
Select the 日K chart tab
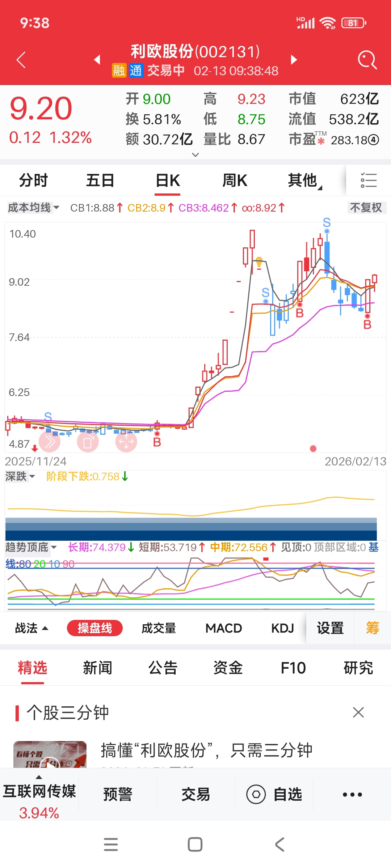(168, 180)
